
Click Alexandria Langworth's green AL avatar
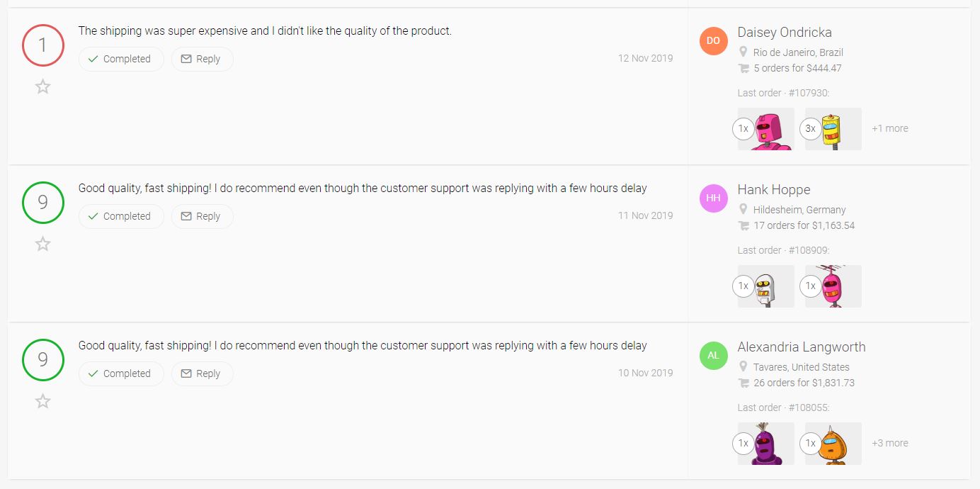(713, 356)
